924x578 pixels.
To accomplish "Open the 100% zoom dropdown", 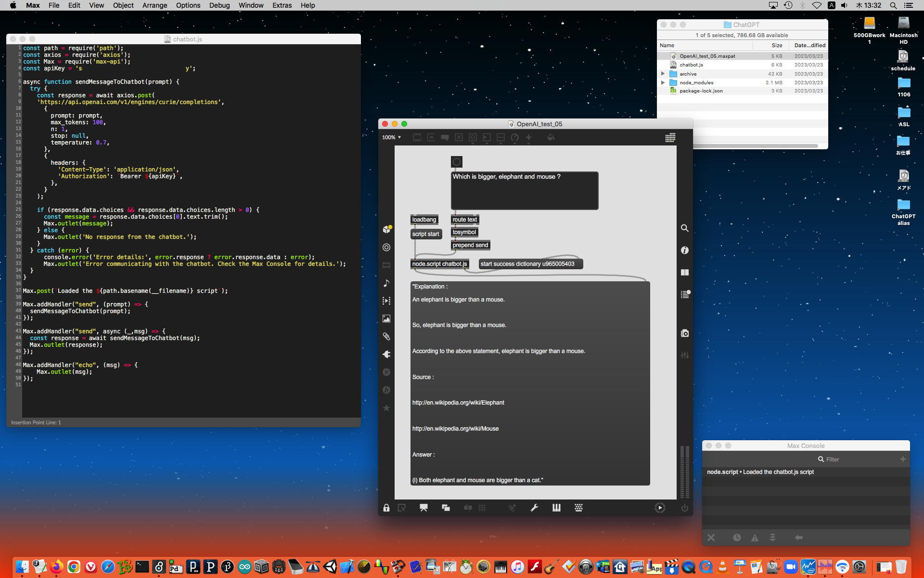I will tap(391, 138).
